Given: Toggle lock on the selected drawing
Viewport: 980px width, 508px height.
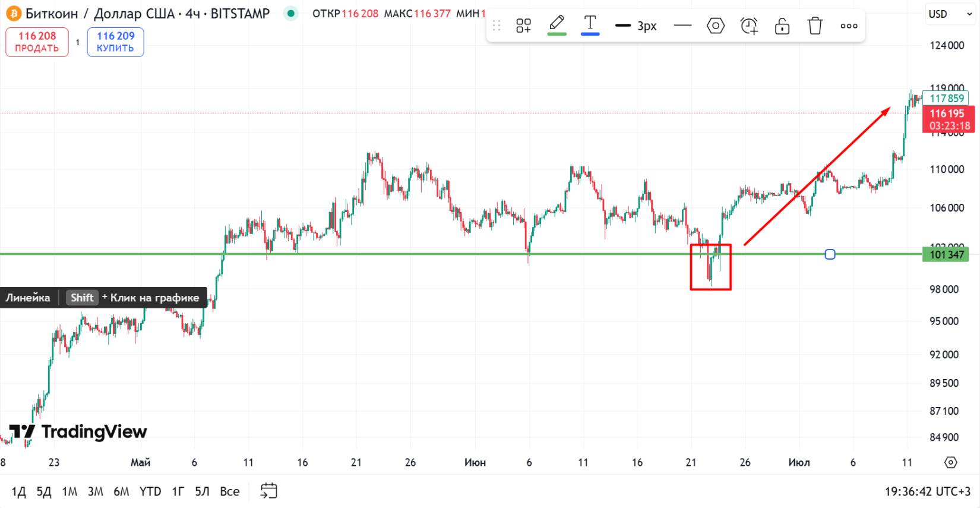Looking at the screenshot, I should click(782, 26).
